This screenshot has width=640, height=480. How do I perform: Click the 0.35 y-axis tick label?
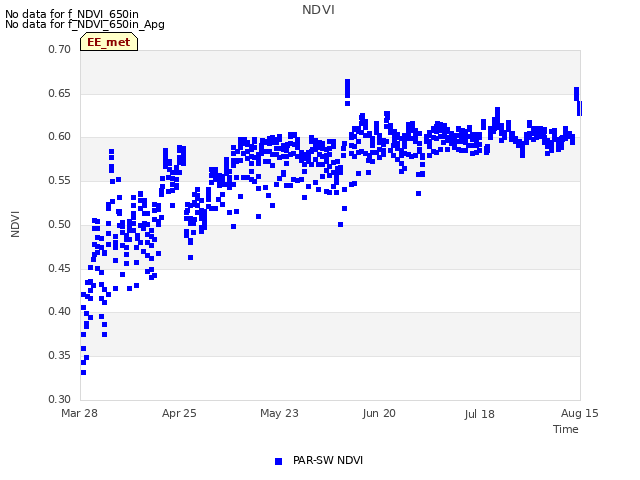(60, 356)
